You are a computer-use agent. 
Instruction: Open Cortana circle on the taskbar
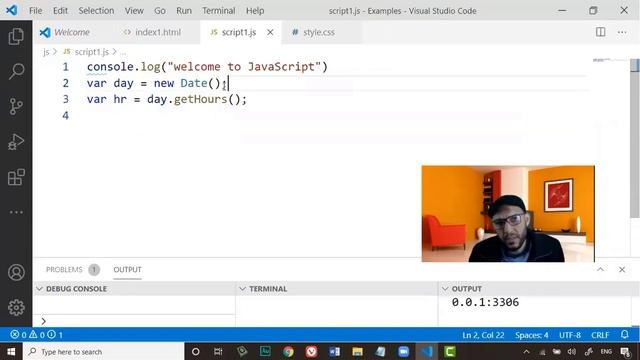[196, 351]
